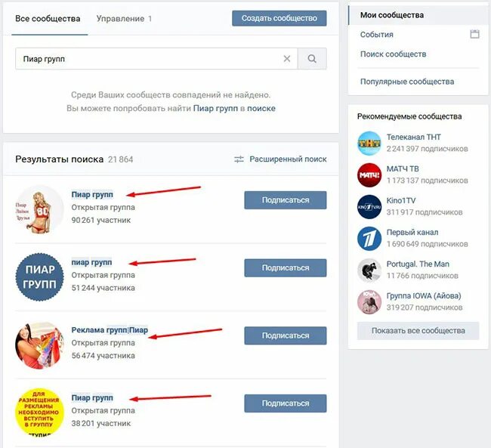The image size is (491, 448).
Task: Click the Телеканал ТНТ community avatar
Action: point(369,144)
